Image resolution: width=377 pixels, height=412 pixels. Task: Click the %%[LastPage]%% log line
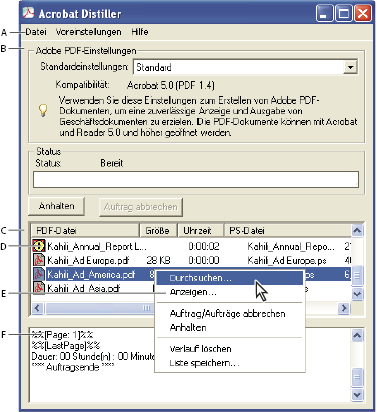[x=66, y=345]
